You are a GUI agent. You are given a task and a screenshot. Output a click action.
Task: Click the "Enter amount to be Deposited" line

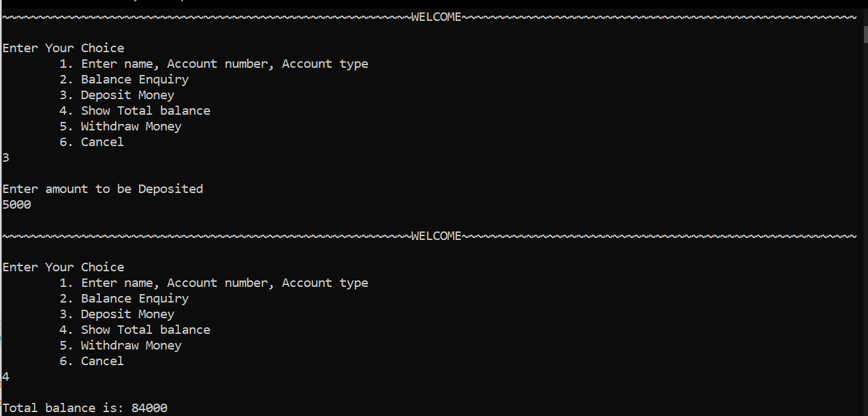[x=102, y=189]
